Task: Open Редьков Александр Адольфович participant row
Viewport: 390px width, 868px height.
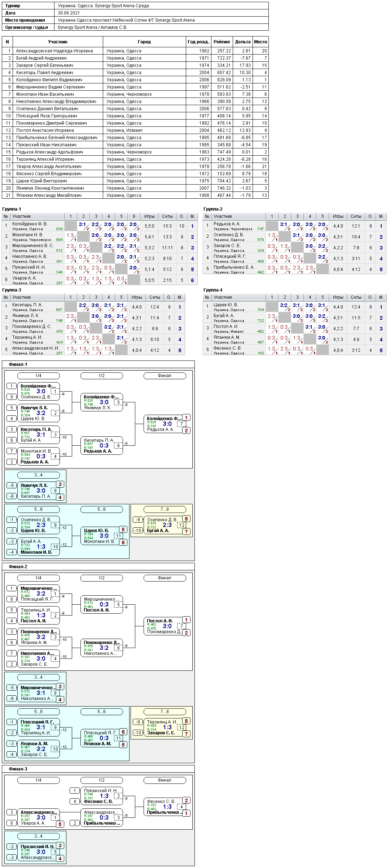Action: coord(135,152)
